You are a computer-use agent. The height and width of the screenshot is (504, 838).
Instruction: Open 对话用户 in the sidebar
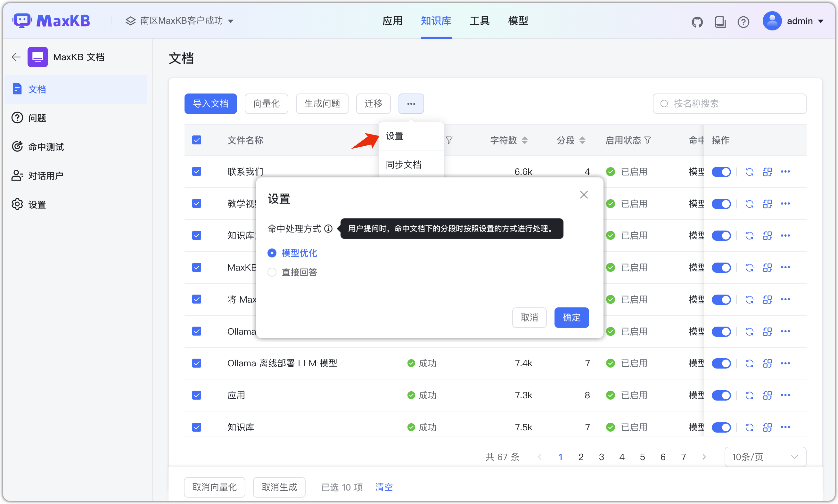pos(76,175)
